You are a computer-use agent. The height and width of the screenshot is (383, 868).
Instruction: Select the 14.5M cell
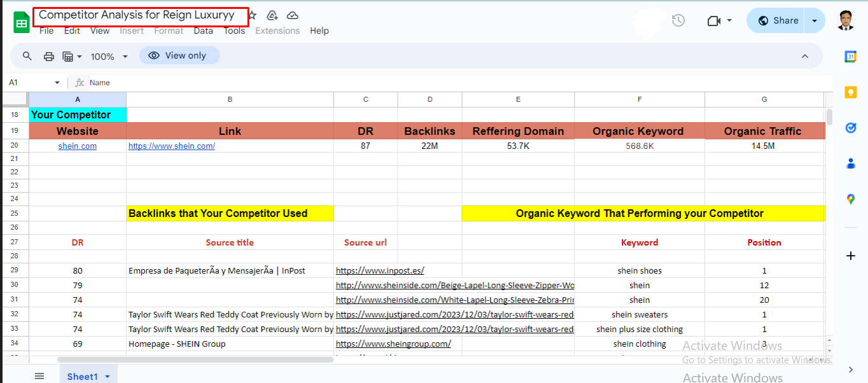click(x=764, y=146)
